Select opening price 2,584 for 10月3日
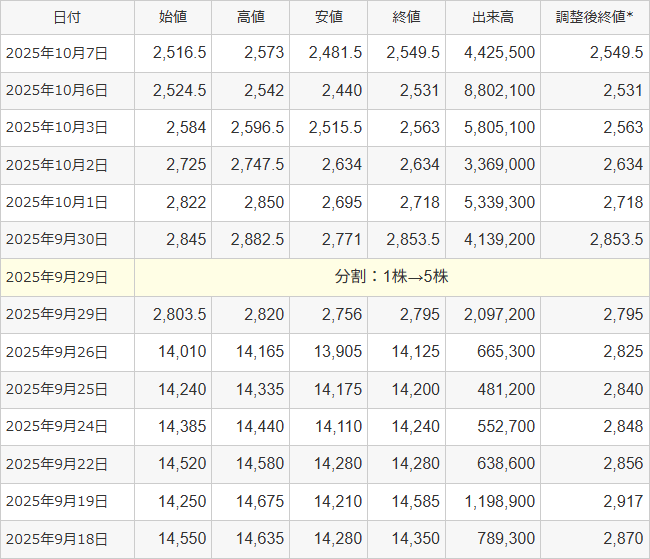This screenshot has height=559, width=650. click(188, 128)
